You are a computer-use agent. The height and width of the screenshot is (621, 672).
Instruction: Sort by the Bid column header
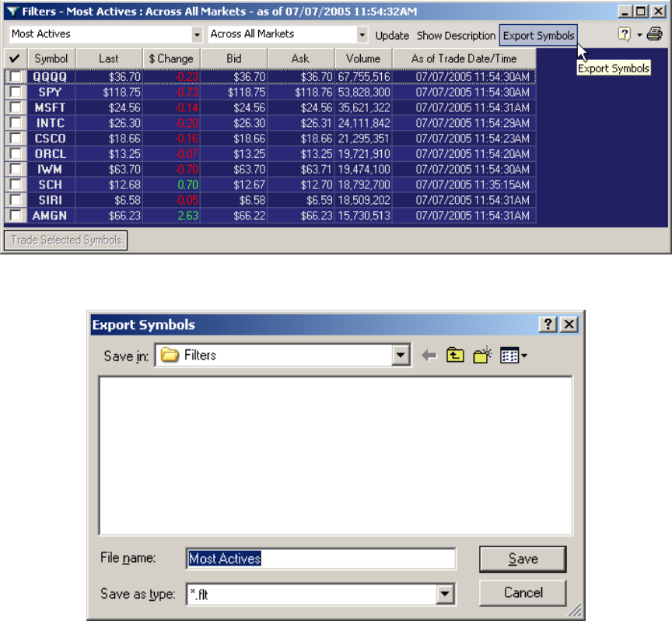(x=234, y=58)
